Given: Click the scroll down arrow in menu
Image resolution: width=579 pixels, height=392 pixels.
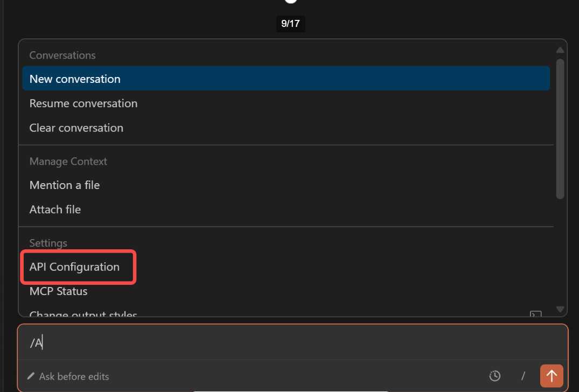Looking at the screenshot, I should tap(560, 310).
